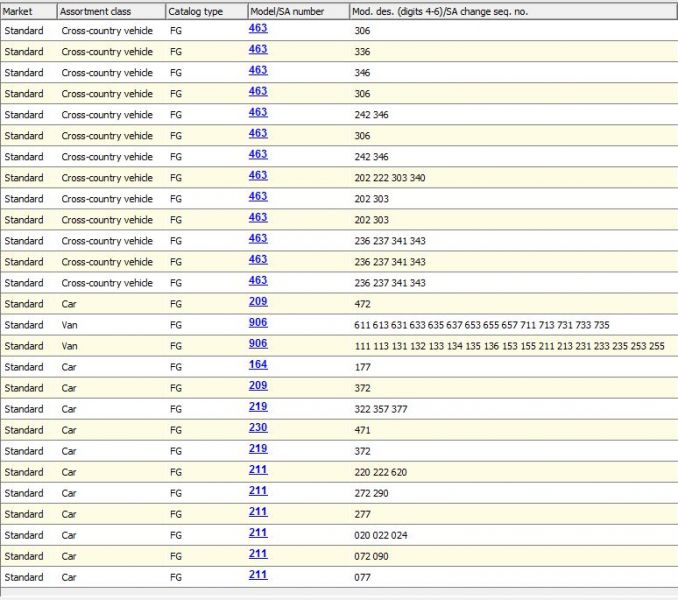678x600 pixels.
Task: Select the 277 designation cell
Action: pyautogui.click(x=362, y=514)
